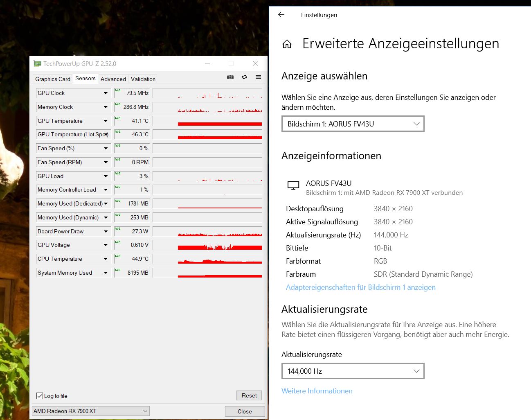Click the Close button in GPU-Z
531x420 pixels.
pos(245,411)
